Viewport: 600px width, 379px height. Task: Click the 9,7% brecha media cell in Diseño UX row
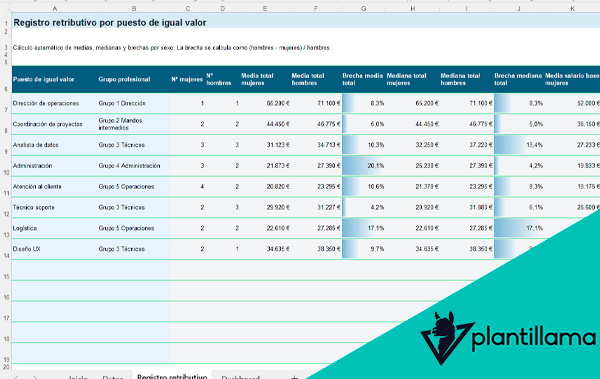[363, 249]
